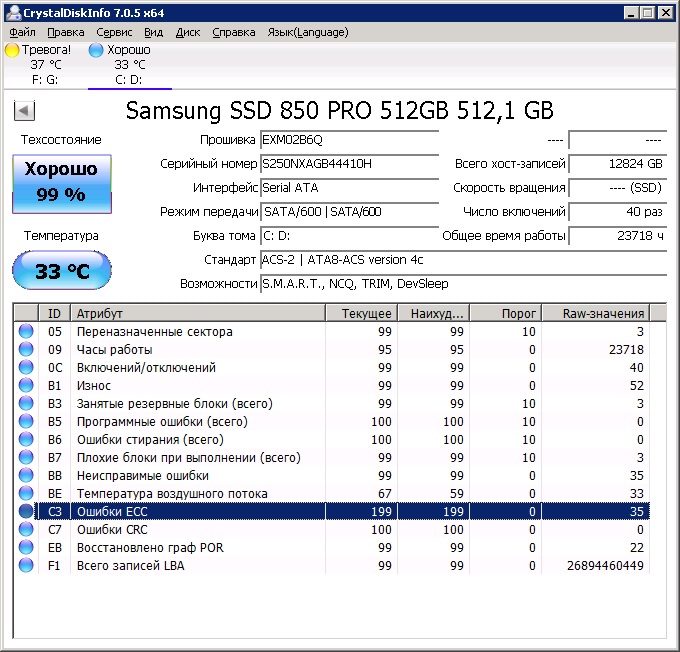Click the power-on hours 23718 ч value
Screen dimensions: 680x652
618,236
